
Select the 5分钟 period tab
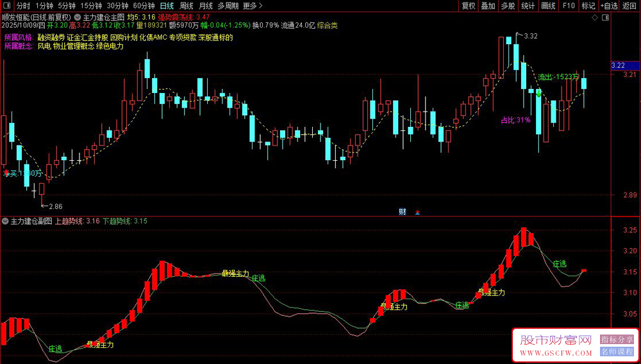(x=66, y=6)
